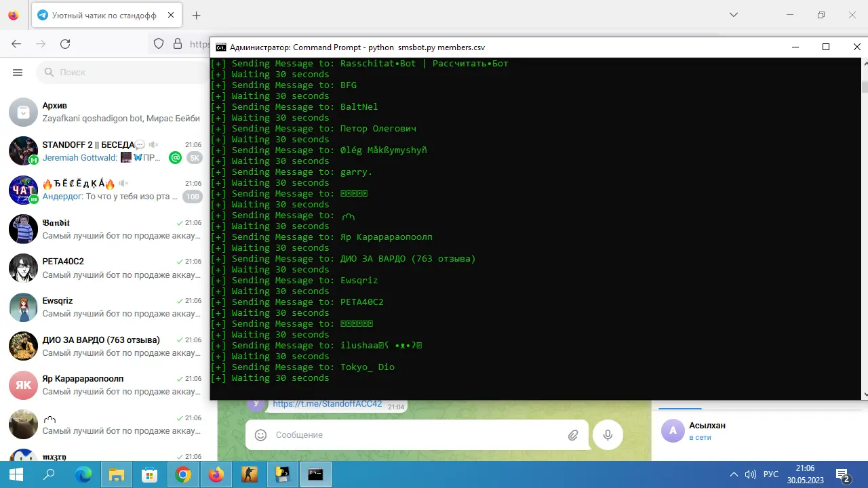Viewport: 868px width, 488px height.
Task: Reload the page in Firefox
Action: (x=65, y=44)
